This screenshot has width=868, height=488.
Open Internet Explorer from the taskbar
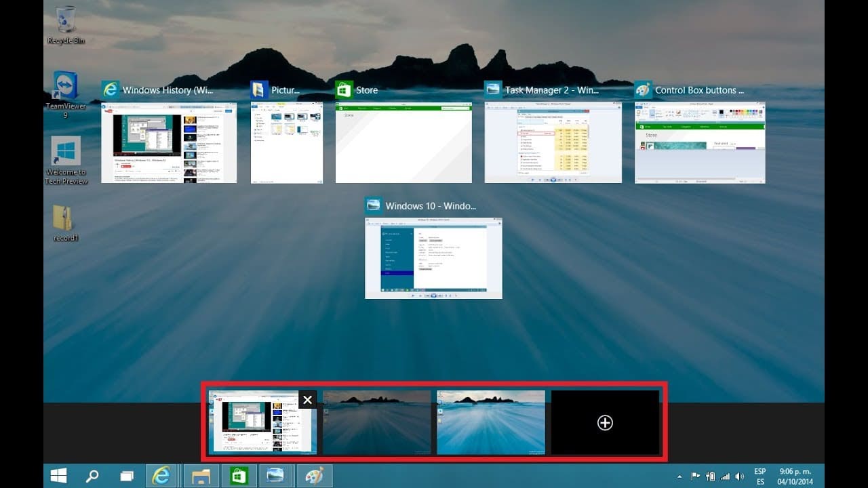click(161, 476)
